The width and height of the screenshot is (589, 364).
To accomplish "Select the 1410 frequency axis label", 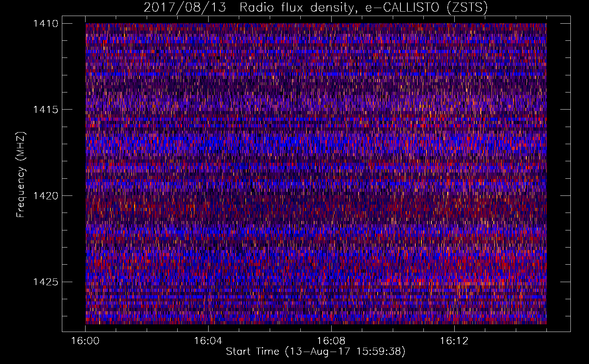I will (46, 24).
